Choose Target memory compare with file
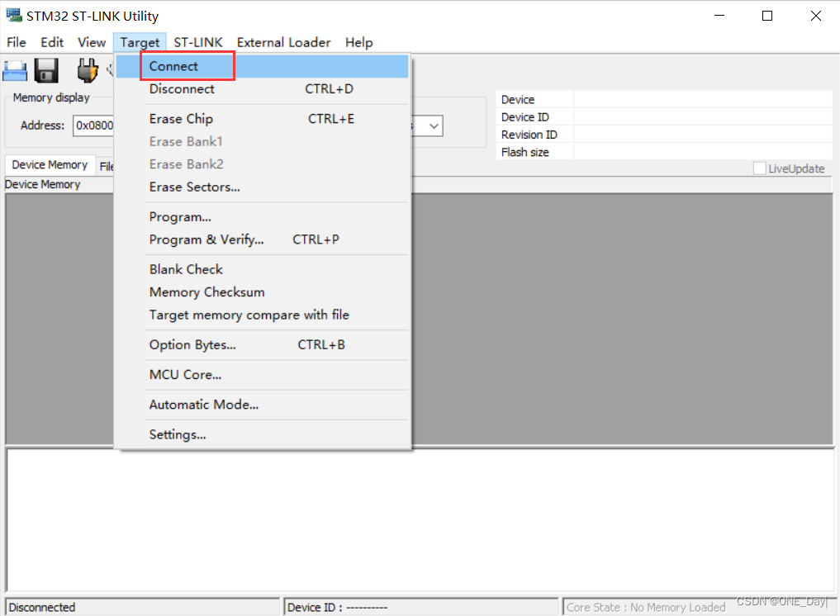This screenshot has width=840, height=616. coord(263,315)
